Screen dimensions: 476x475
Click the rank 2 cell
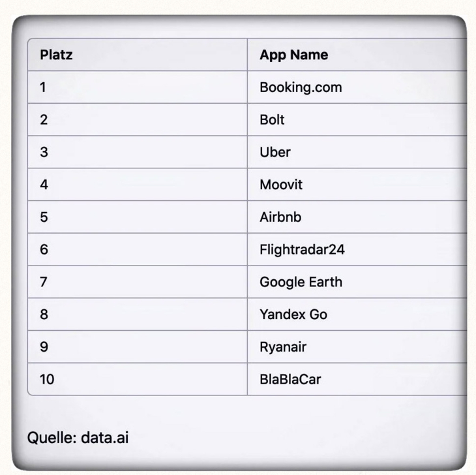point(44,119)
